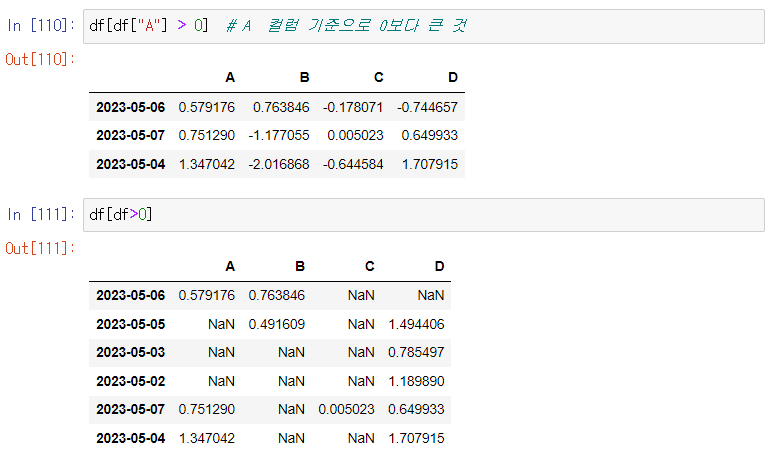
Task: Click the In [111] code cell input
Action: [423, 215]
